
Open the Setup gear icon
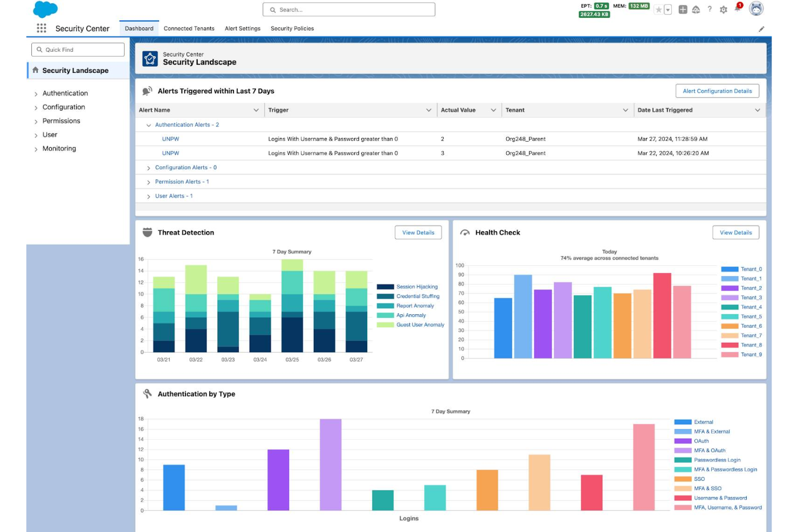pos(724,9)
